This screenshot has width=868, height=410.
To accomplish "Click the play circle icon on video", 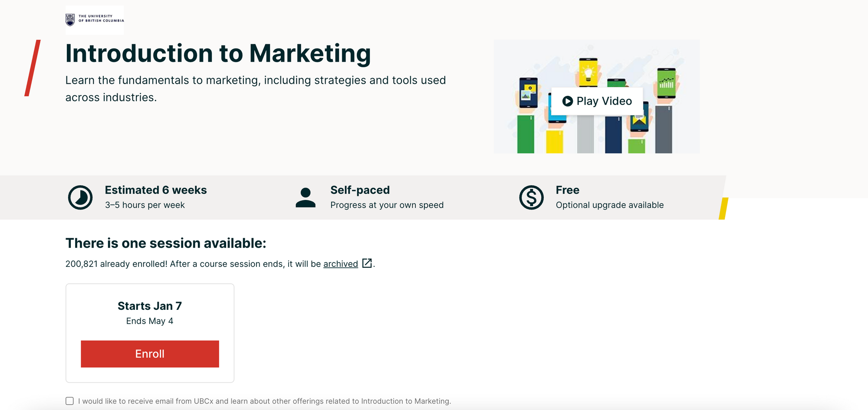I will pyautogui.click(x=568, y=101).
